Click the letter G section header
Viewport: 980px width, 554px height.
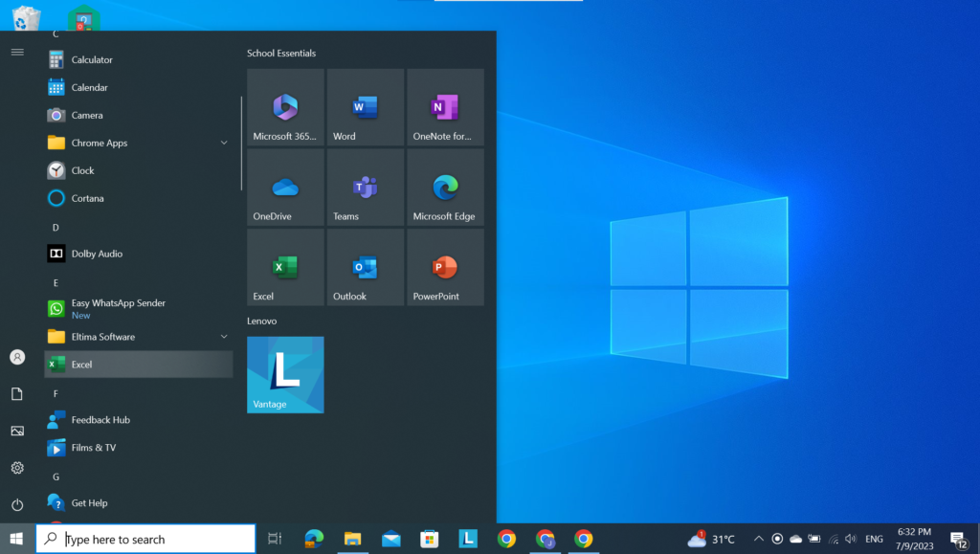56,476
